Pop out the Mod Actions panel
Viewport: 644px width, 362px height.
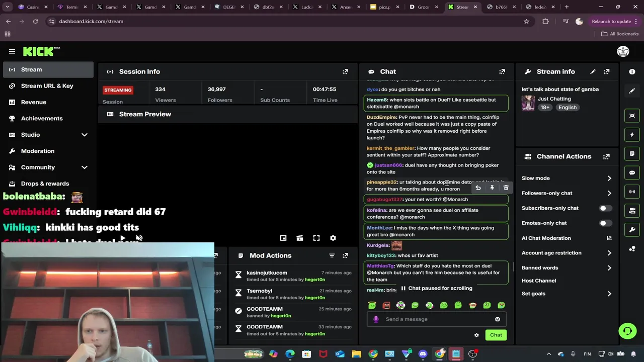345,255
